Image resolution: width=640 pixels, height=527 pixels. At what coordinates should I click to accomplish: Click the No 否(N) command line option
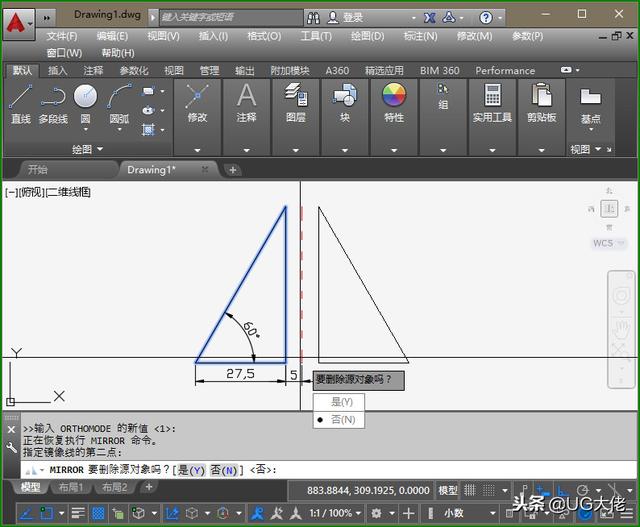pyautogui.click(x=223, y=470)
